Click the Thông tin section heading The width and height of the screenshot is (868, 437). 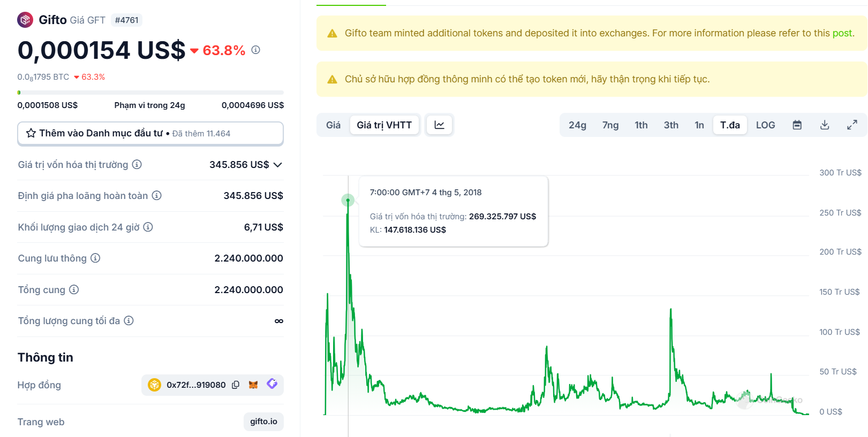point(46,357)
